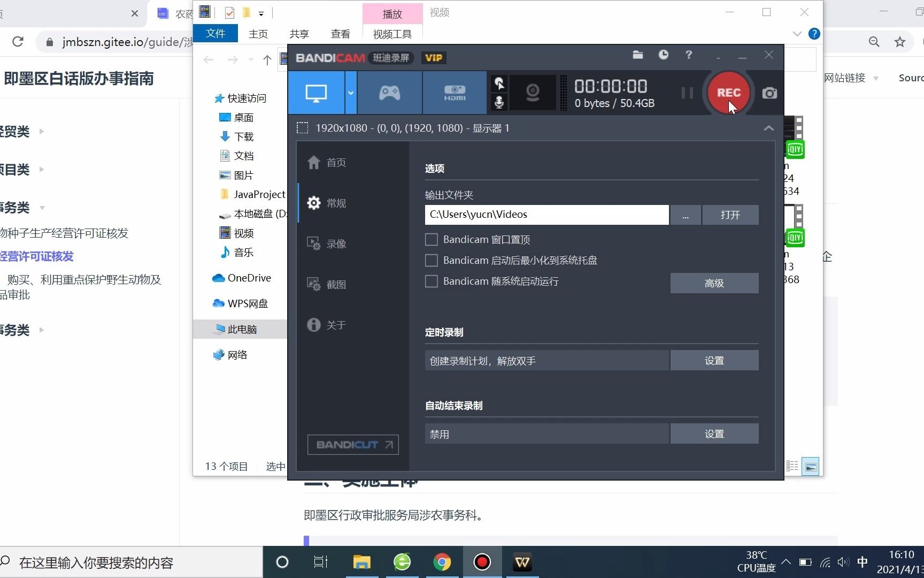Open Task View on taskbar
Viewport: 924px width, 578px height.
click(x=320, y=562)
